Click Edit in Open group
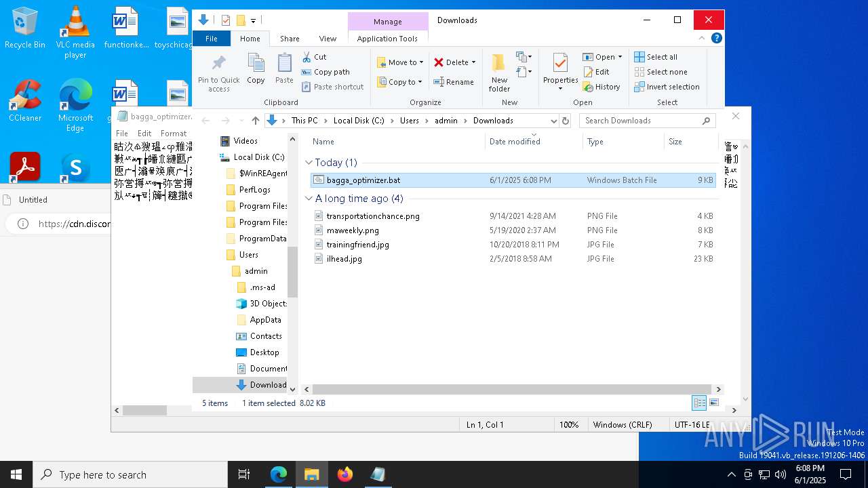 click(x=596, y=72)
